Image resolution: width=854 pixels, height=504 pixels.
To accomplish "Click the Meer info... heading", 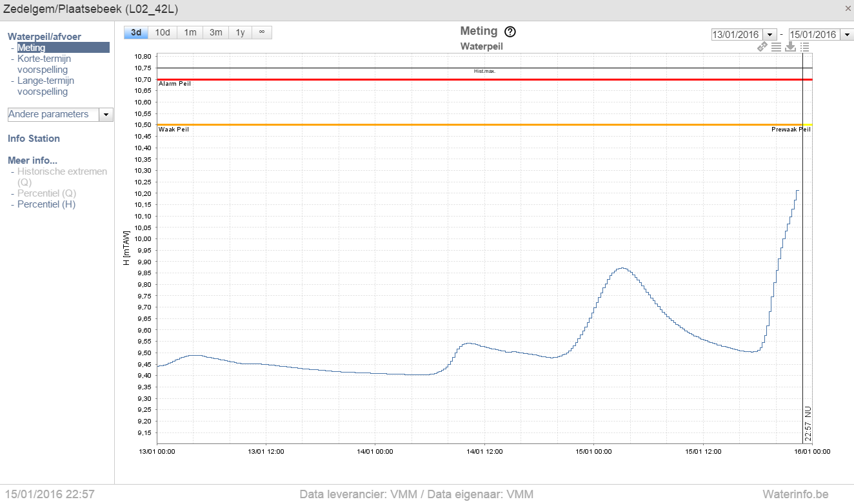I will (32, 160).
